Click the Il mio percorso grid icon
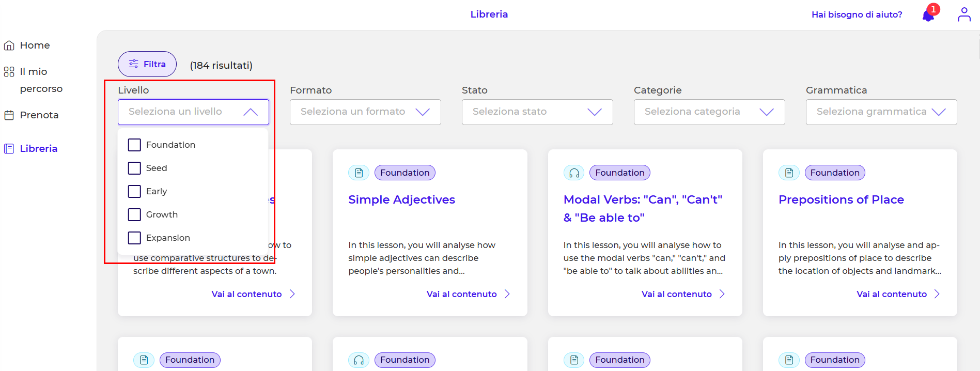Viewport: 980px width, 371px height. click(x=9, y=72)
